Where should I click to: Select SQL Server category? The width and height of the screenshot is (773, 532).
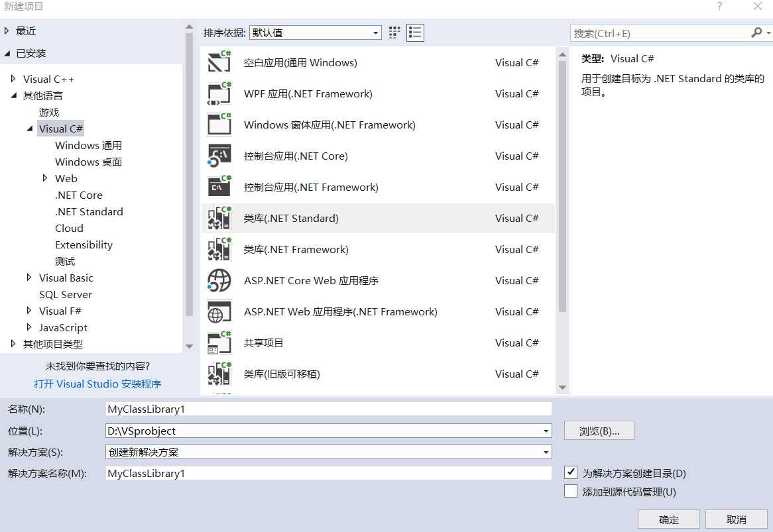66,295
